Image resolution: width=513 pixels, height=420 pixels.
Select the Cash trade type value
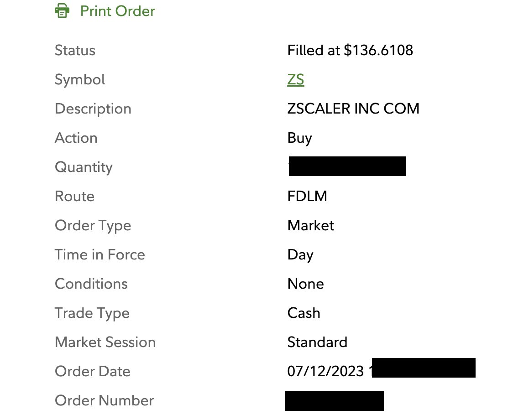[304, 313]
